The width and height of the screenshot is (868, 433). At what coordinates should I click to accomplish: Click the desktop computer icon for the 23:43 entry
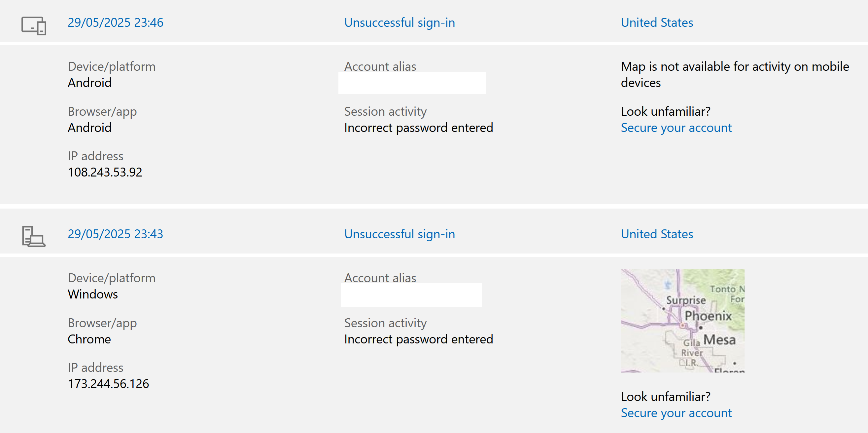click(34, 236)
